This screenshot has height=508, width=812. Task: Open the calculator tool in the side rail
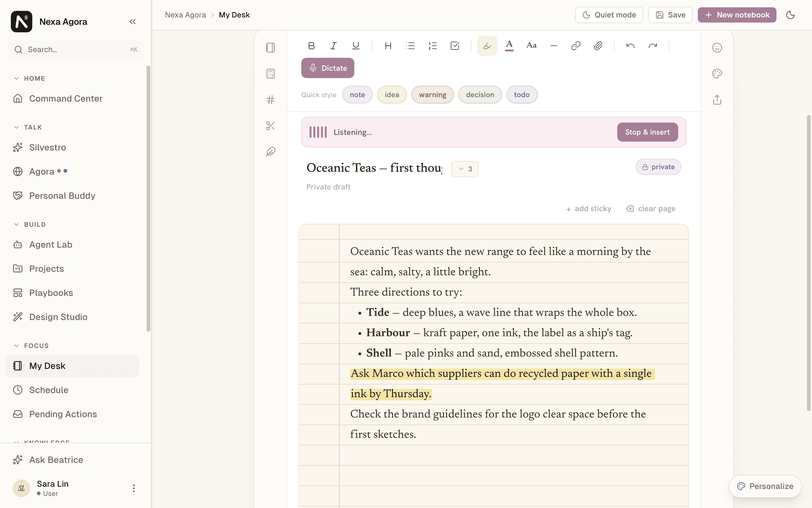tap(271, 74)
